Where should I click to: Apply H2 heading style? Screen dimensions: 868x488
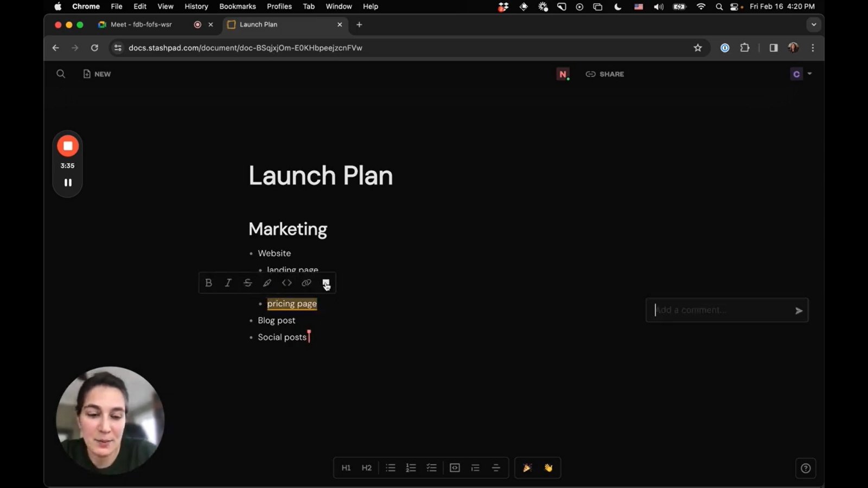pyautogui.click(x=367, y=468)
